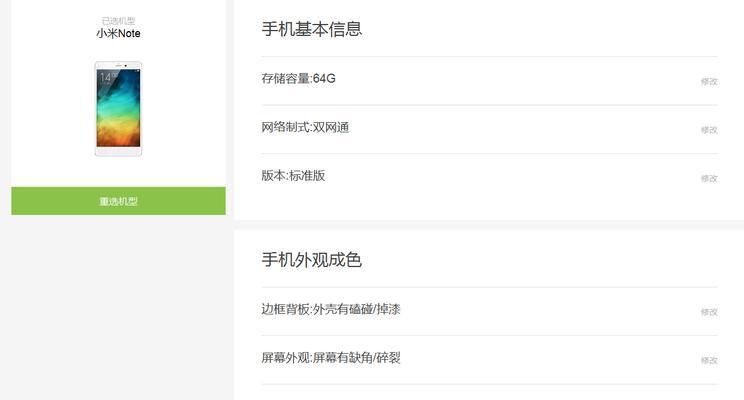Select the 外壳有磕碰/掉漆 condition value
Viewport: 744px width, 400px height.
[x=356, y=309]
